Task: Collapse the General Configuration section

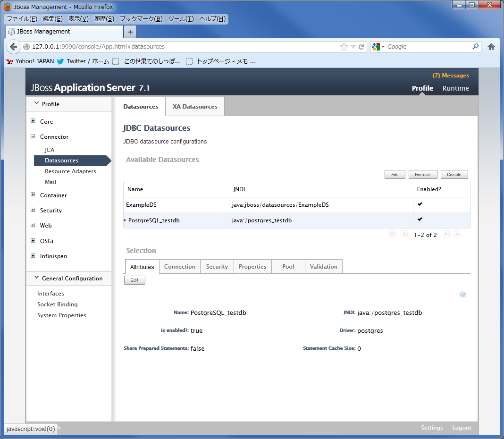Action: tap(37, 278)
